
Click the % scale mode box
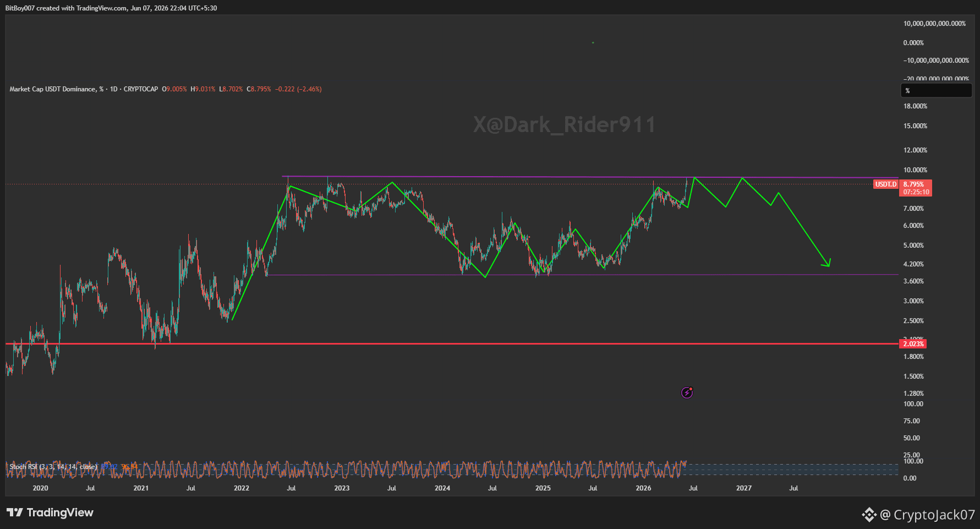936,90
